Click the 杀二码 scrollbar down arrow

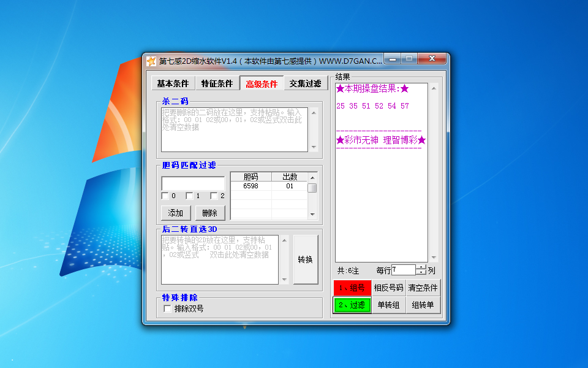coord(314,147)
